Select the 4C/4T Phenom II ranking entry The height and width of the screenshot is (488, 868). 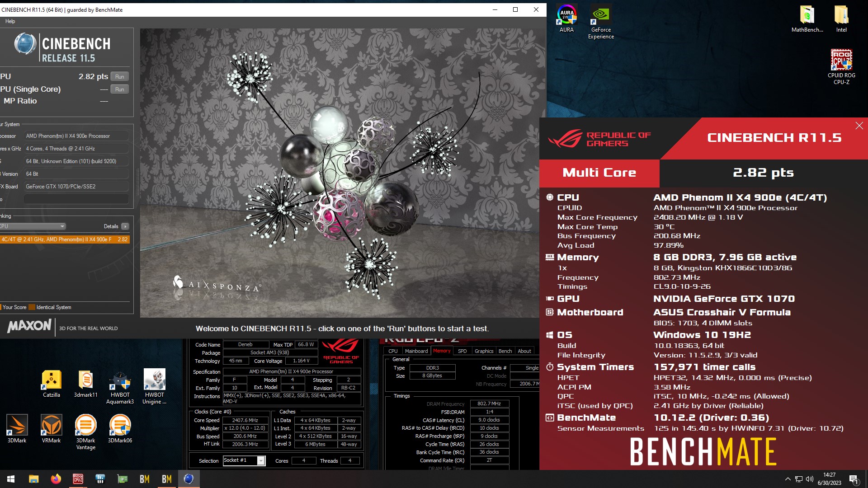(65, 239)
